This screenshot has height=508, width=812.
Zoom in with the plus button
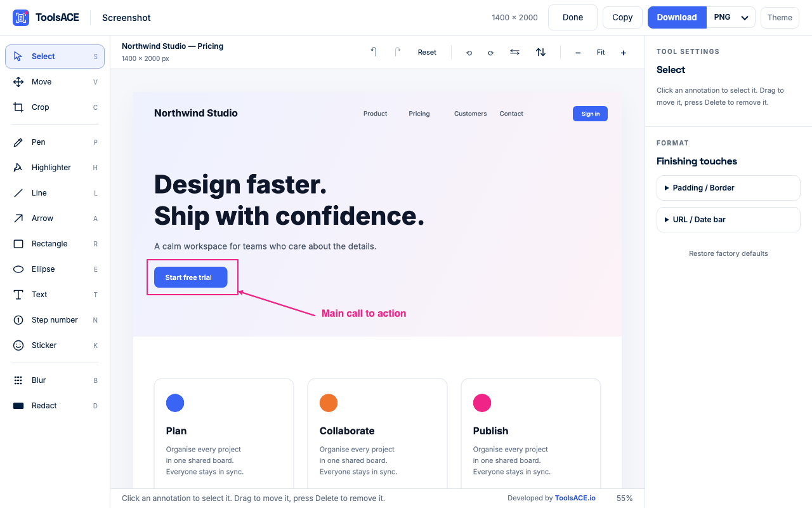click(x=624, y=53)
